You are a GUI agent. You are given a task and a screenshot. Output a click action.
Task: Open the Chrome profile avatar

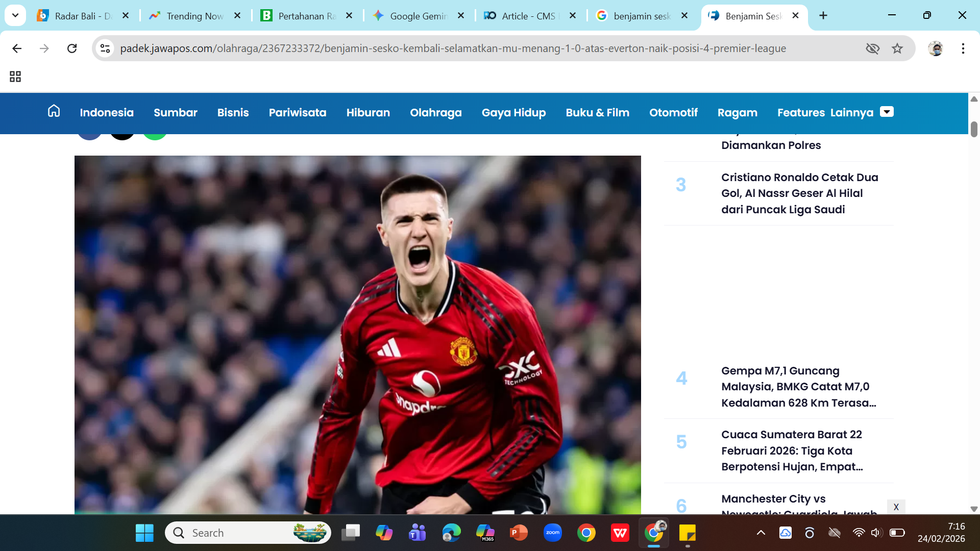(x=936, y=48)
